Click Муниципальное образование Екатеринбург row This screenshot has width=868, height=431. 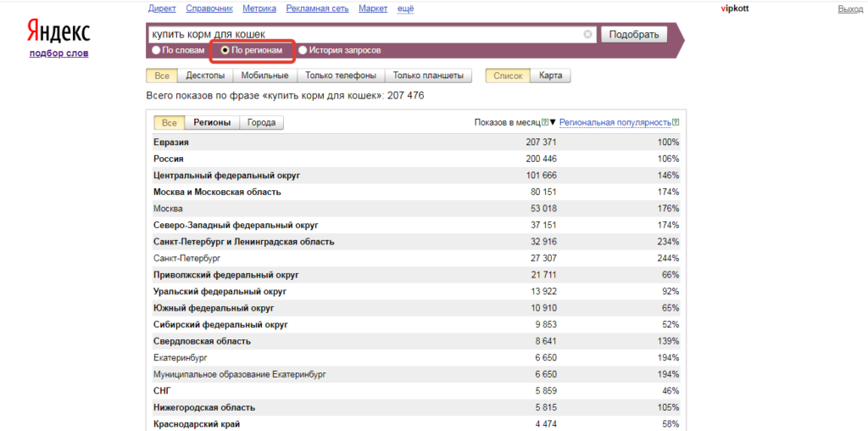(x=416, y=374)
